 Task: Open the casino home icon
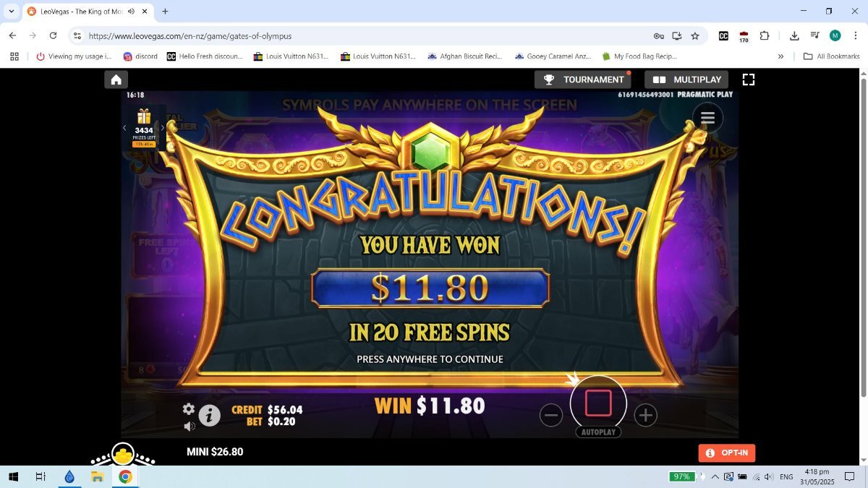click(116, 80)
